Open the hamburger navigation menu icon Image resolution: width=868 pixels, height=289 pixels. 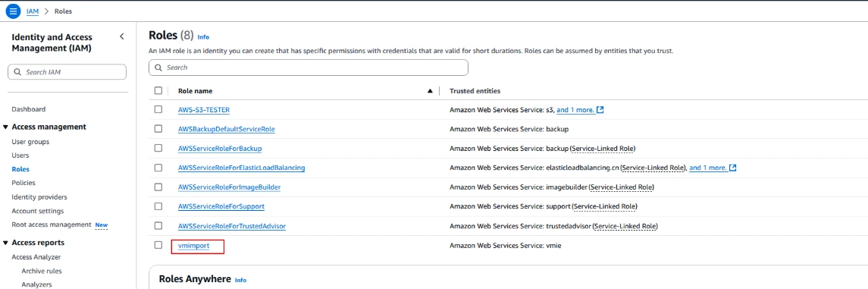[x=14, y=11]
